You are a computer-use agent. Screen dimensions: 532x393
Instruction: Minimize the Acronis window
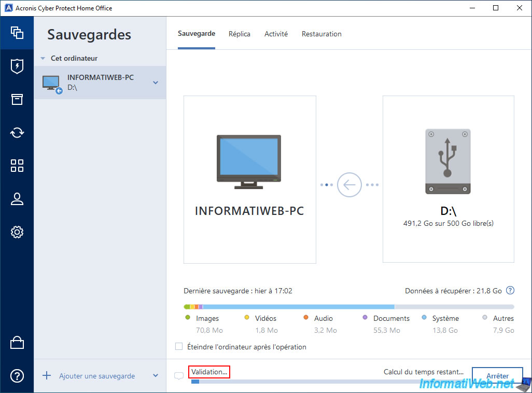coord(472,8)
